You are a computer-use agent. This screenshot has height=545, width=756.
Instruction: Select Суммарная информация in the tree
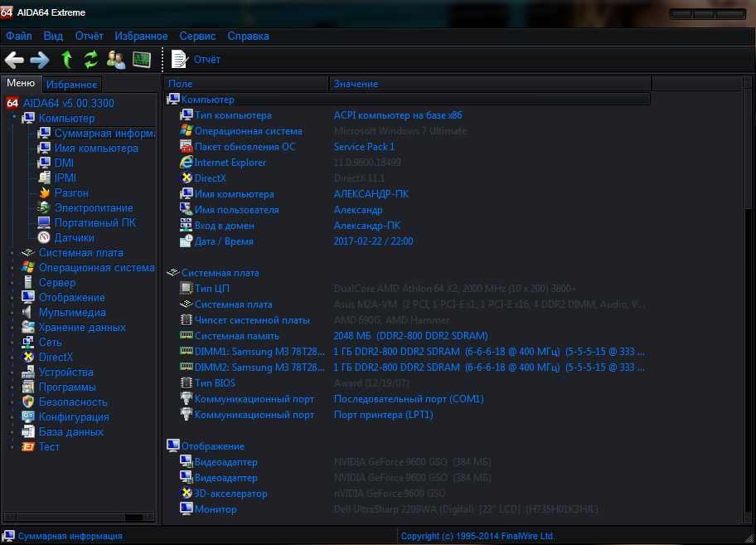tap(104, 133)
